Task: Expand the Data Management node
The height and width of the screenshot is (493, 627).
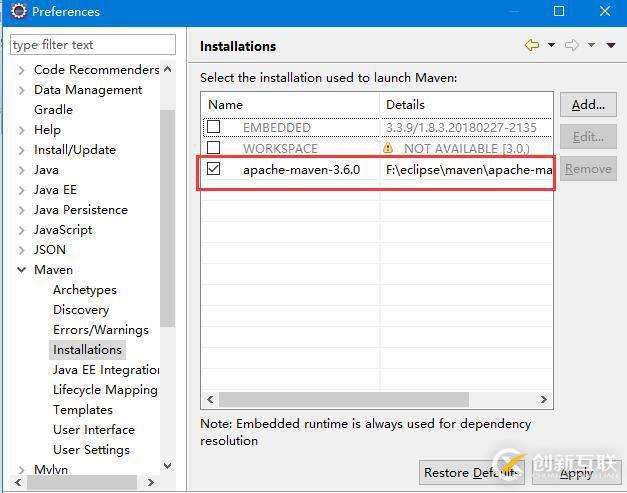Action: pos(22,90)
